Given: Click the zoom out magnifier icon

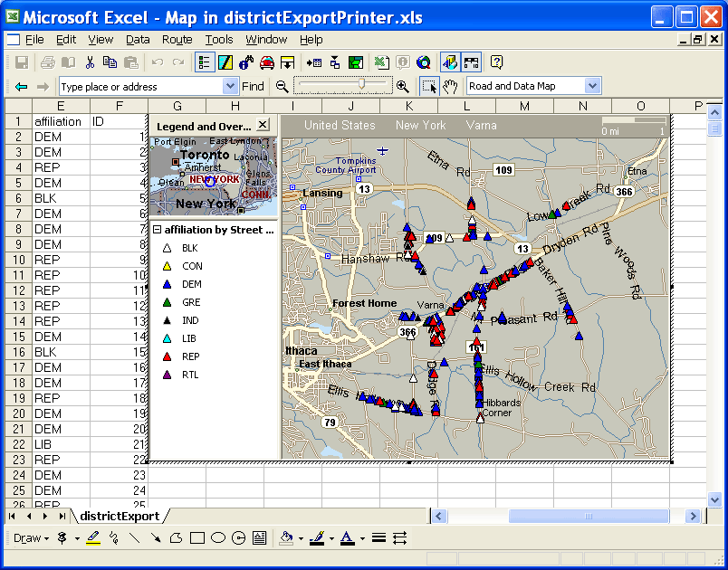Looking at the screenshot, I should 283,86.
